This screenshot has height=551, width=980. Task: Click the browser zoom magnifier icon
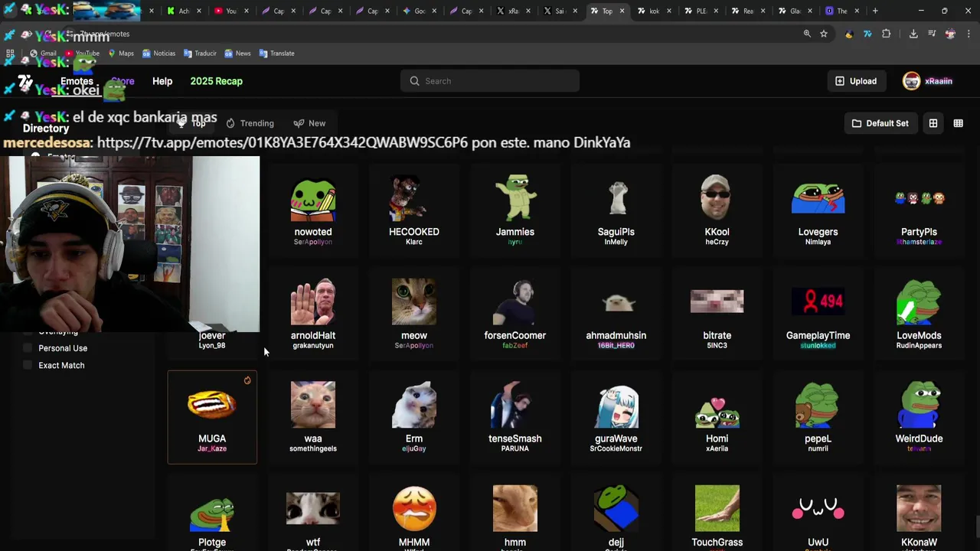tap(807, 34)
